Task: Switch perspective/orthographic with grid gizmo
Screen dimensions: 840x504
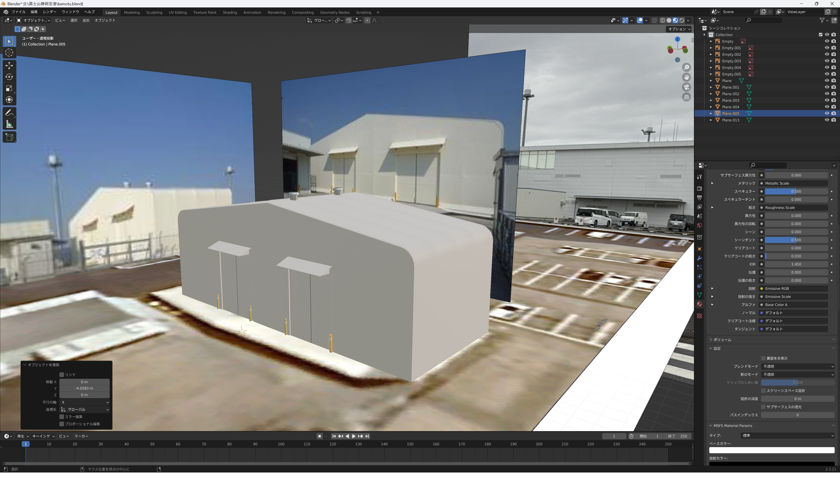Action: [686, 97]
